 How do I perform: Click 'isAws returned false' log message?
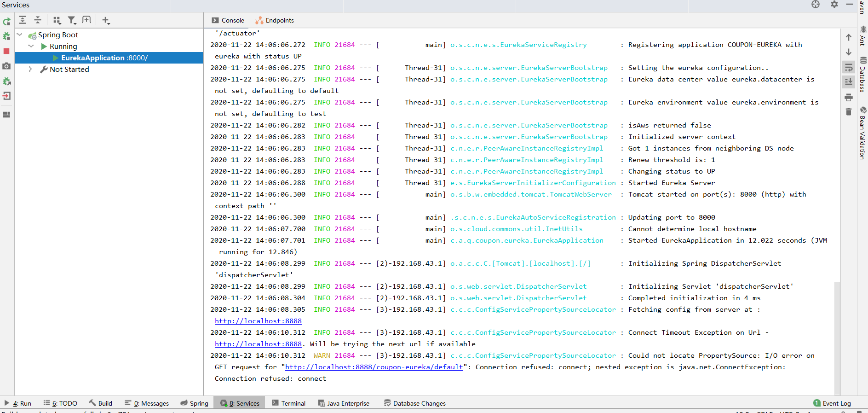tap(670, 125)
